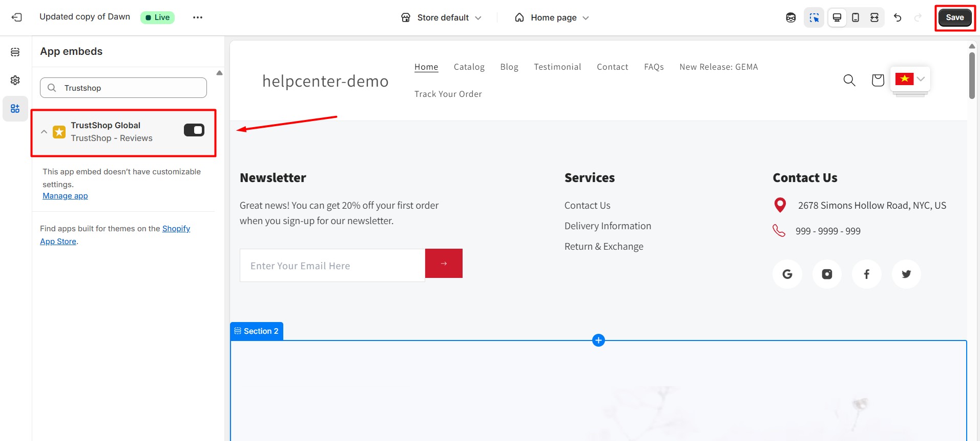Viewport: 980px width, 441px height.
Task: Click the Twitter social icon
Action: tap(906, 274)
